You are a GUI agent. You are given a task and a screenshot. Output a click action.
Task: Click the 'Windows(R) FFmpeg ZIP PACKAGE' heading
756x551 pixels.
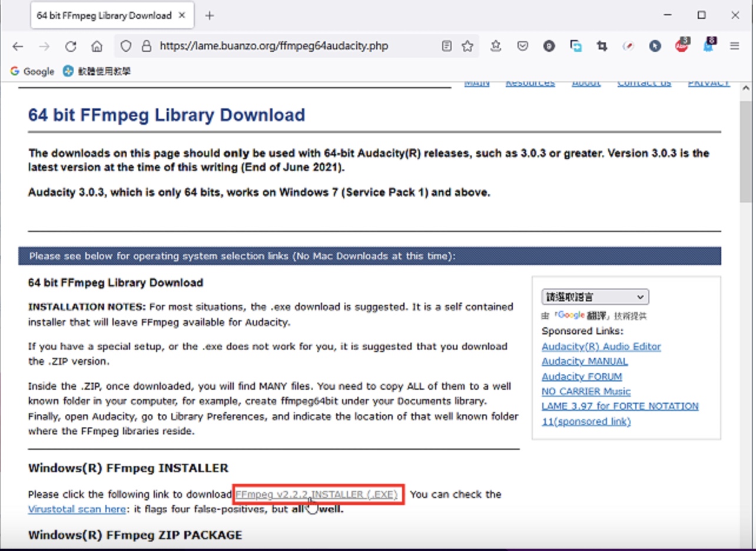(135, 535)
